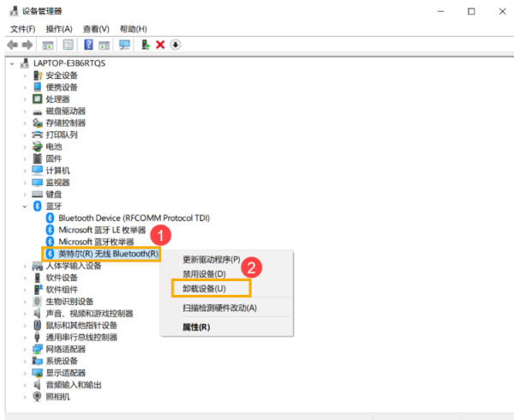
Task: Expand the 显示适配器 category
Action: point(25,373)
